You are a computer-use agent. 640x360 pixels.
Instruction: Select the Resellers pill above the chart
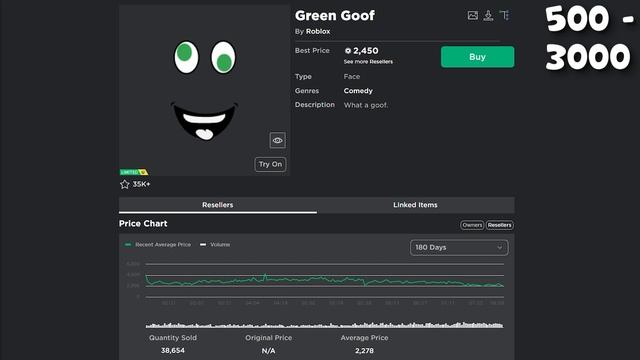click(x=500, y=225)
